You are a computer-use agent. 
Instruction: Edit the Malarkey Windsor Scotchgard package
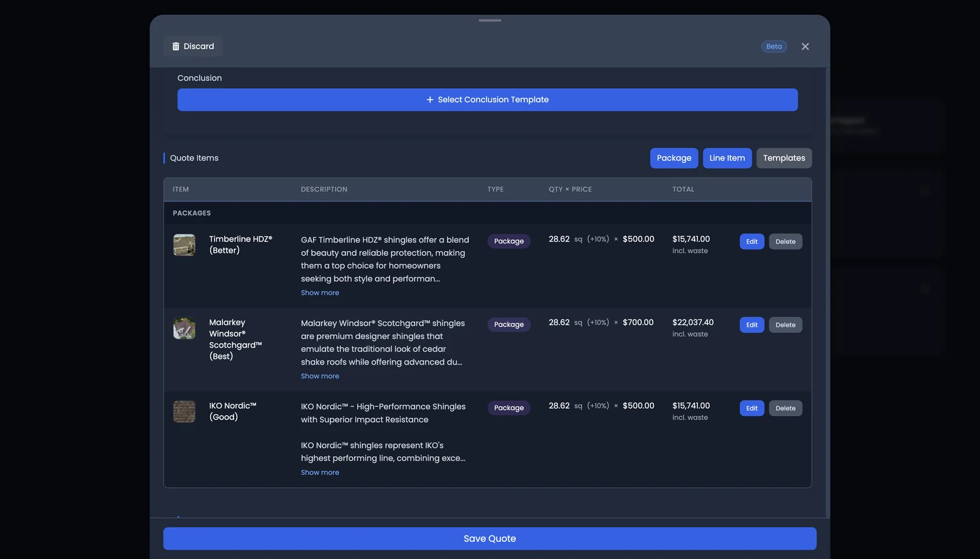coord(752,325)
